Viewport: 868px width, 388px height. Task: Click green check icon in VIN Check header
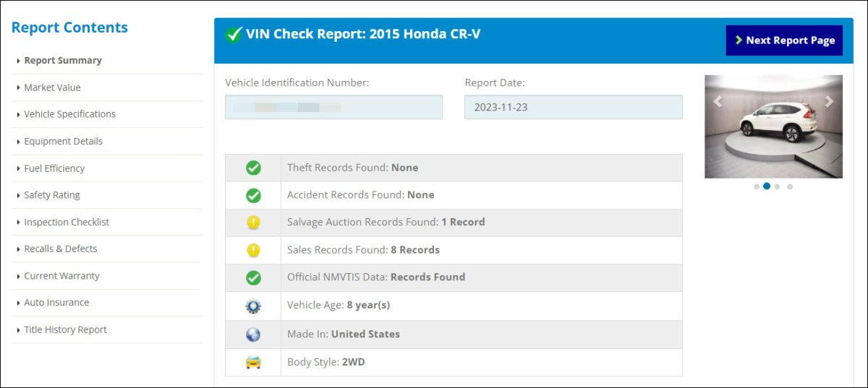coord(234,34)
